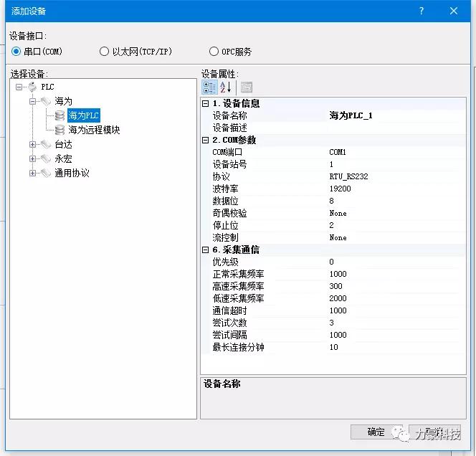Collapse the 6.采集通信 property section

(206, 250)
